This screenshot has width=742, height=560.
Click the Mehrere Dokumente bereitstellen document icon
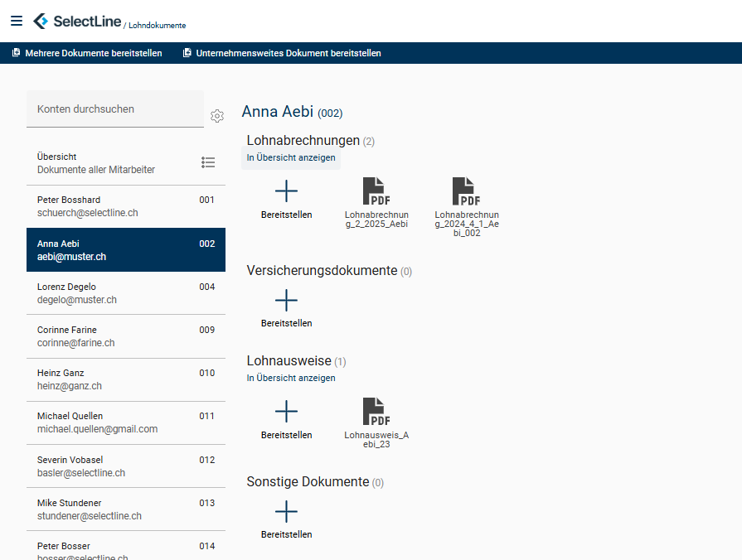pos(16,52)
